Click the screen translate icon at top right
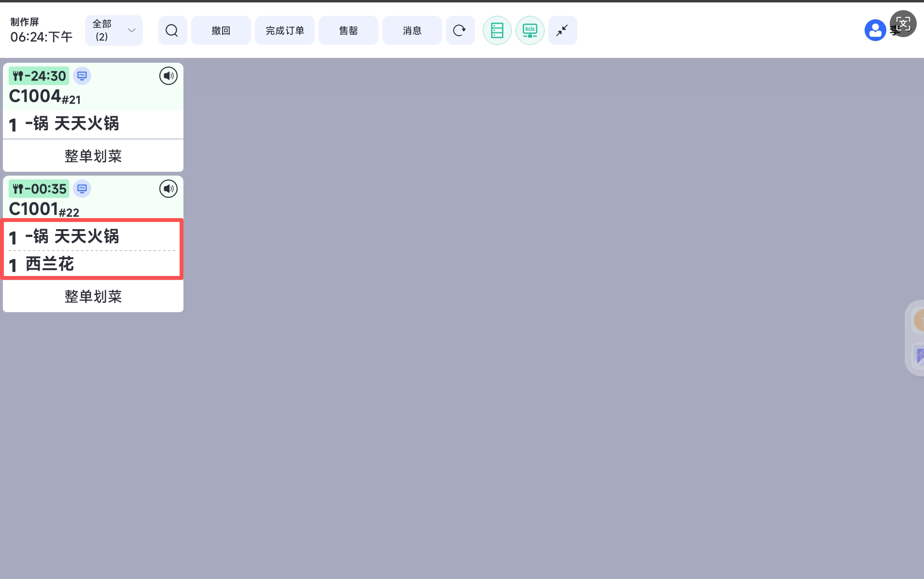The image size is (924, 579). tap(903, 24)
